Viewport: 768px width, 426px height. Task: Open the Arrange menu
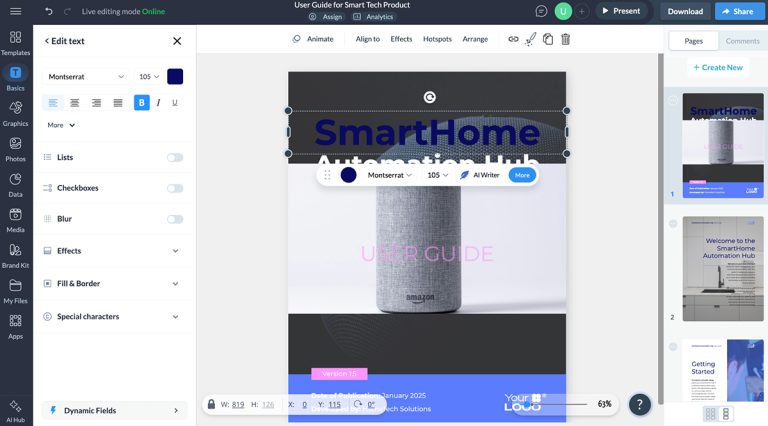(475, 39)
